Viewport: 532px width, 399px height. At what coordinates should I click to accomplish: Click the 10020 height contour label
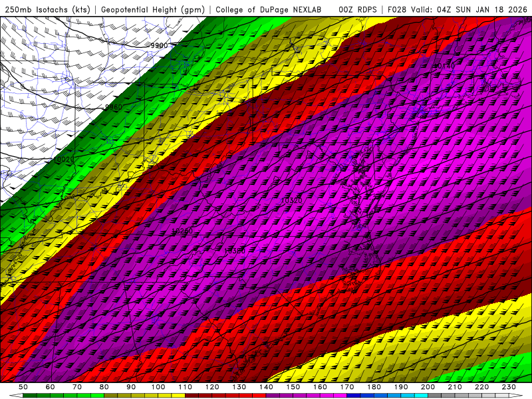63,159
